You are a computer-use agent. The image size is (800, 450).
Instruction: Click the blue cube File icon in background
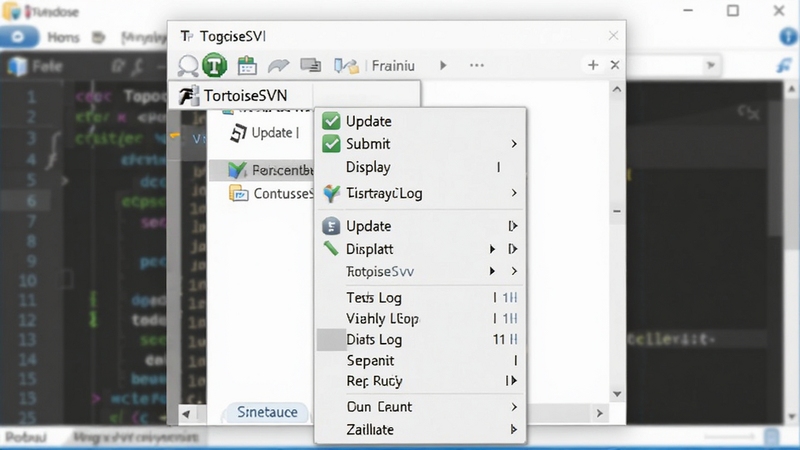(x=18, y=66)
